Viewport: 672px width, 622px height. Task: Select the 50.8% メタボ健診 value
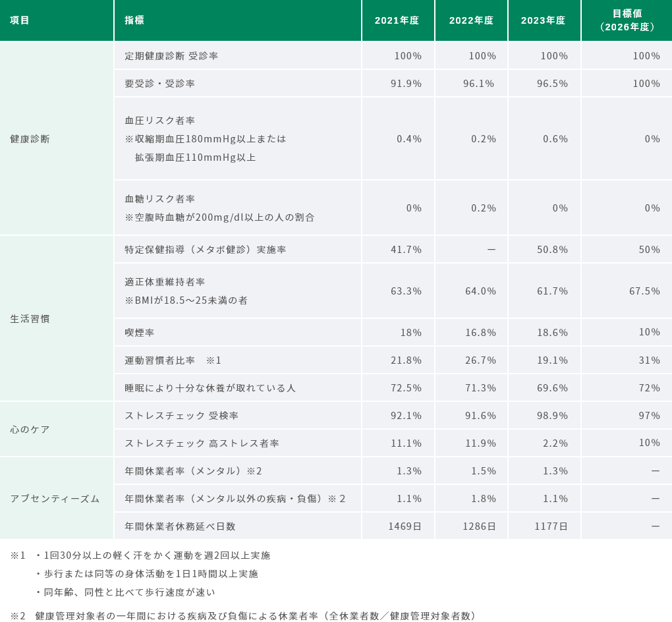553,250
